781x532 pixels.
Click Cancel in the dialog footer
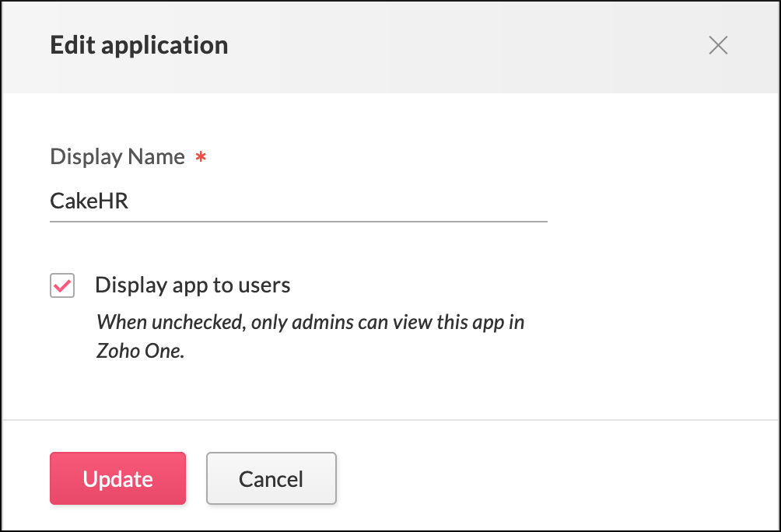[271, 478]
